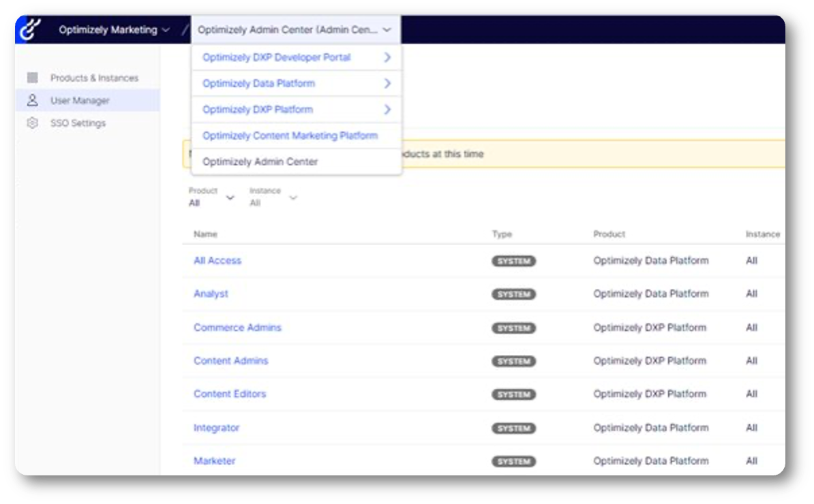Open User Manager in sidebar
This screenshot has width=814, height=504.
coord(88,100)
